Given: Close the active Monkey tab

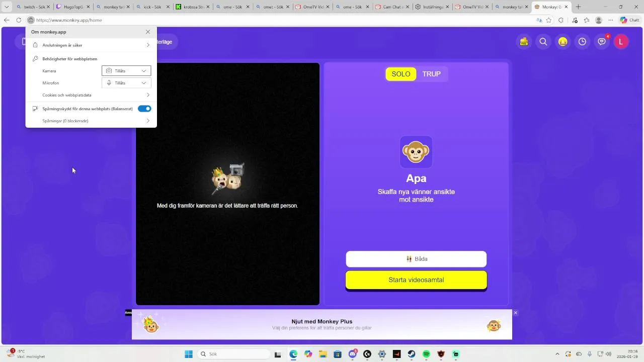Looking at the screenshot, I should tap(567, 7).
